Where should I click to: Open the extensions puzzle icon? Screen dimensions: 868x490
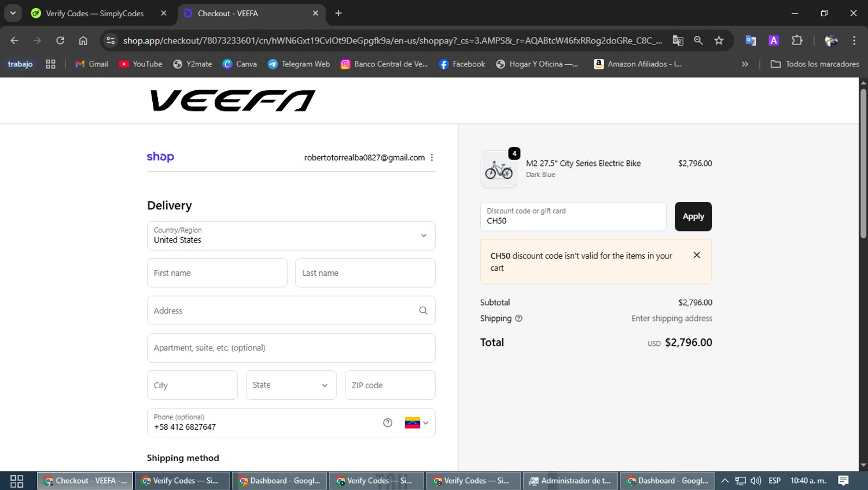click(797, 40)
